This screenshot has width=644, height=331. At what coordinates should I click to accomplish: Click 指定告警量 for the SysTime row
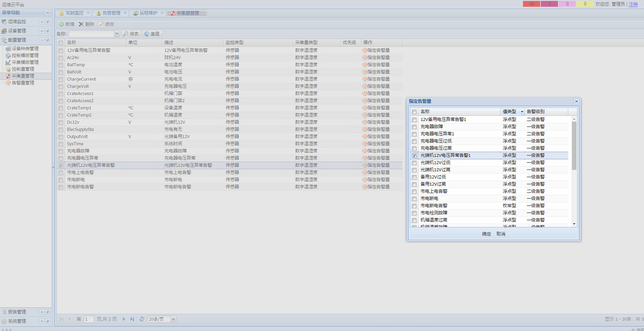tap(376, 144)
